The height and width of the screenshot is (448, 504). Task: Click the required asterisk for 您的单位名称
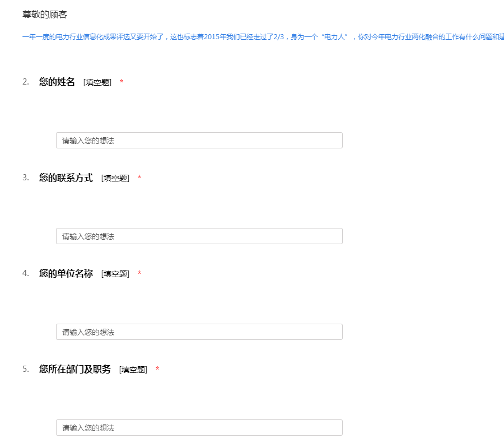point(139,274)
